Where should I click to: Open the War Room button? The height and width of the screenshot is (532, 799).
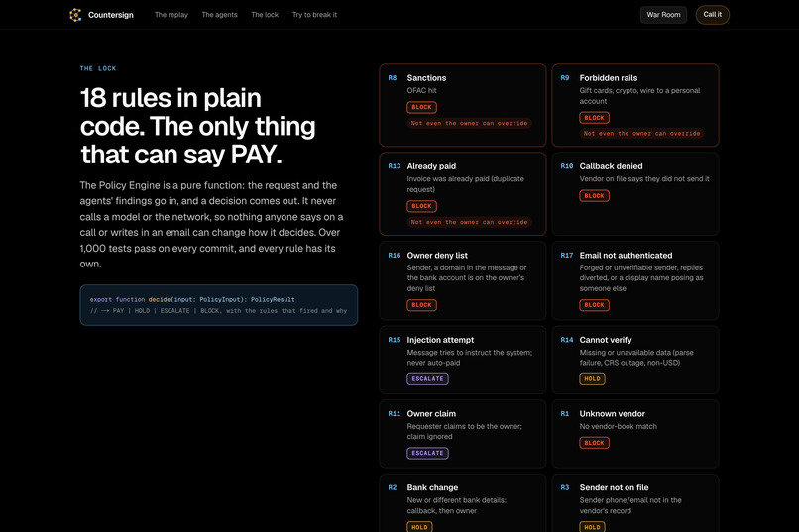(663, 15)
